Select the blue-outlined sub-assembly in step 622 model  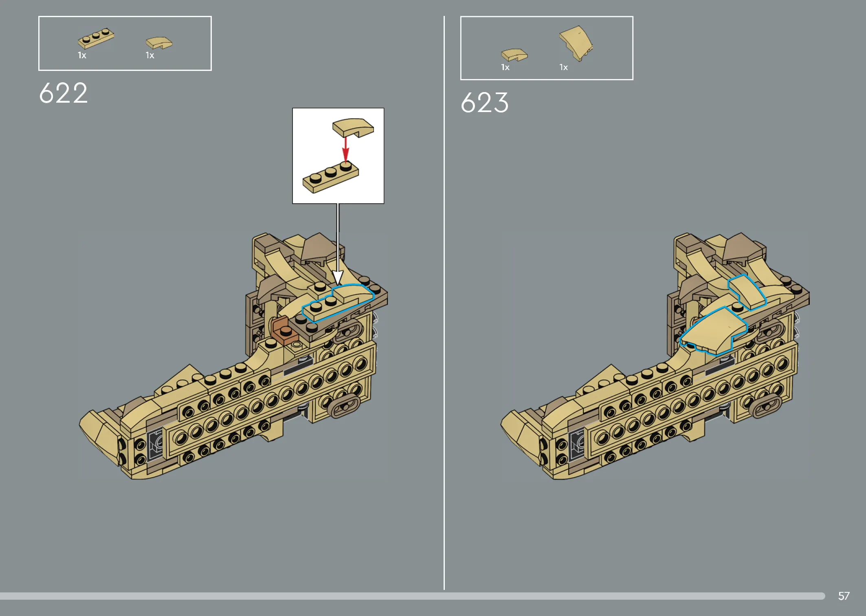(338, 303)
